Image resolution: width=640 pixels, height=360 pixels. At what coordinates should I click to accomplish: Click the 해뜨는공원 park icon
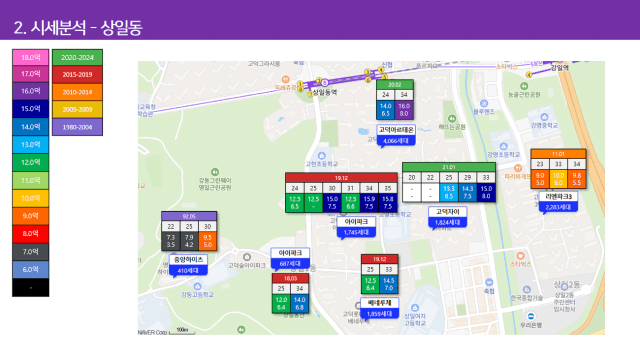452,118
